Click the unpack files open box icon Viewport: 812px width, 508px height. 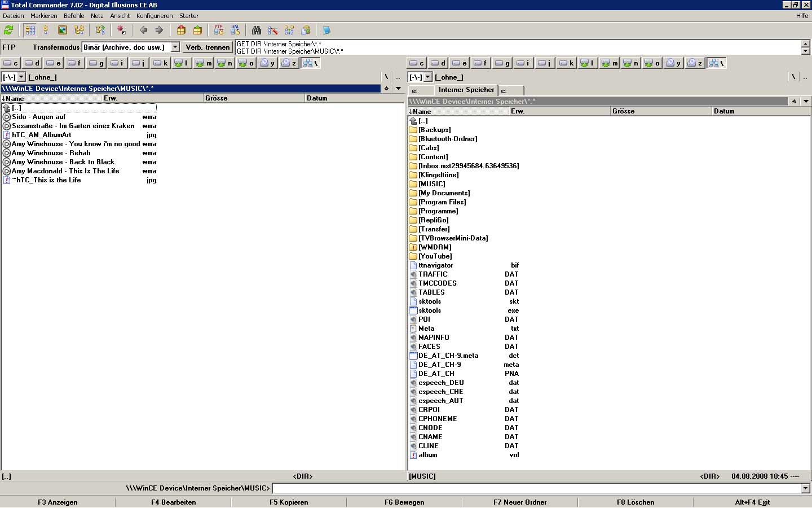pyautogui.click(x=197, y=30)
